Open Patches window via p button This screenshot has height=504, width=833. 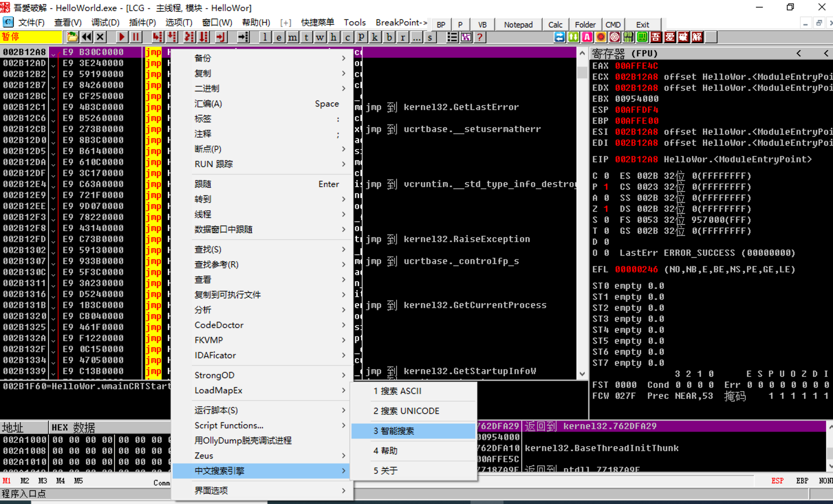click(x=361, y=37)
